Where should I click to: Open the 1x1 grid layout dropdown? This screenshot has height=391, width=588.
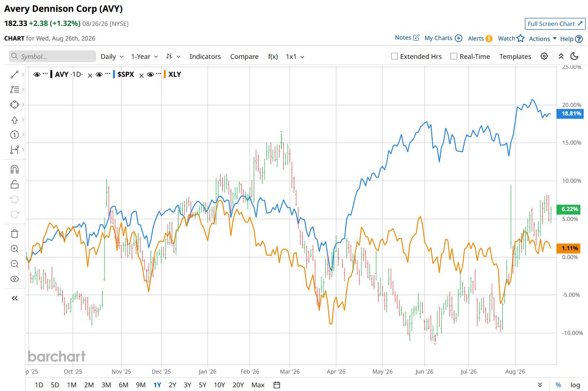(295, 56)
